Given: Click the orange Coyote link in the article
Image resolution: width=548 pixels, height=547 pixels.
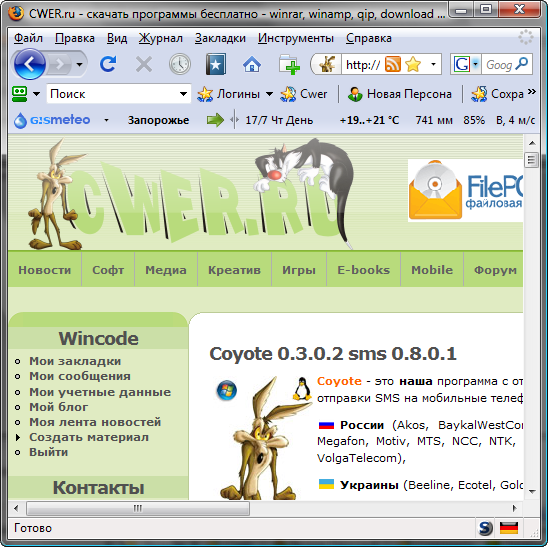Looking at the screenshot, I should click(339, 381).
